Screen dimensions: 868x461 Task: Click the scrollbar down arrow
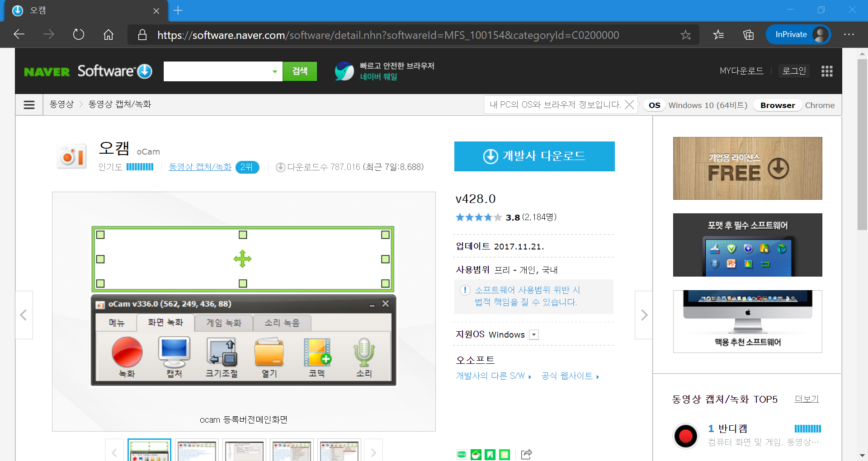pyautogui.click(x=862, y=455)
